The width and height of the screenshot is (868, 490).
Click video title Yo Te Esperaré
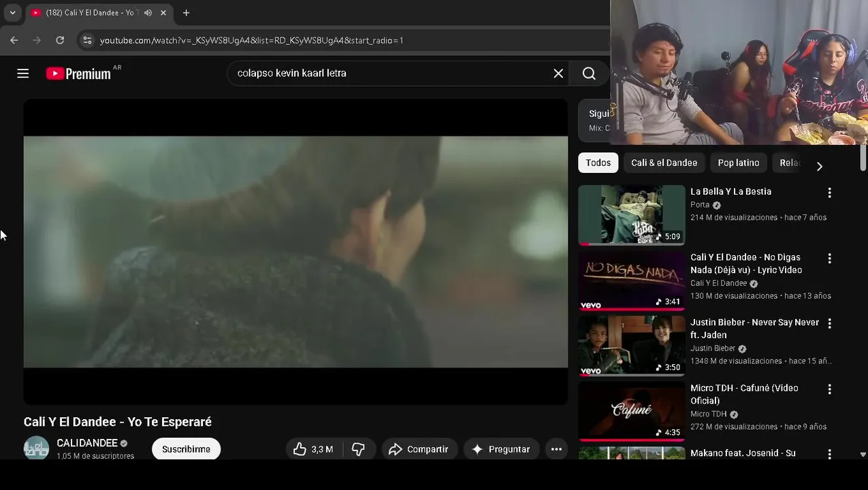click(118, 422)
